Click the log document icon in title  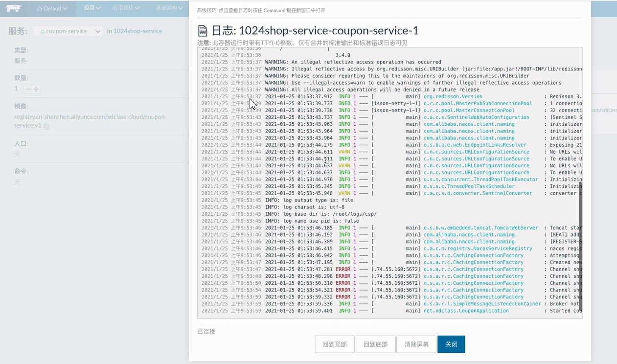tap(203, 31)
